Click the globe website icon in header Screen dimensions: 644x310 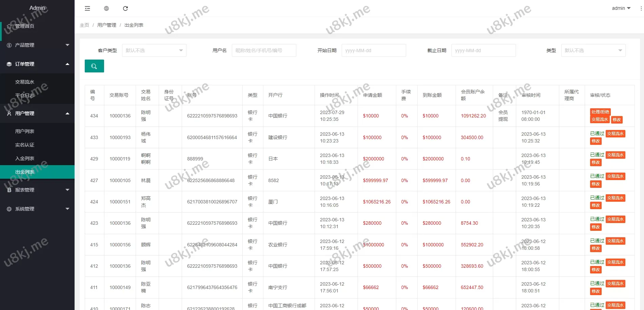(x=106, y=8)
